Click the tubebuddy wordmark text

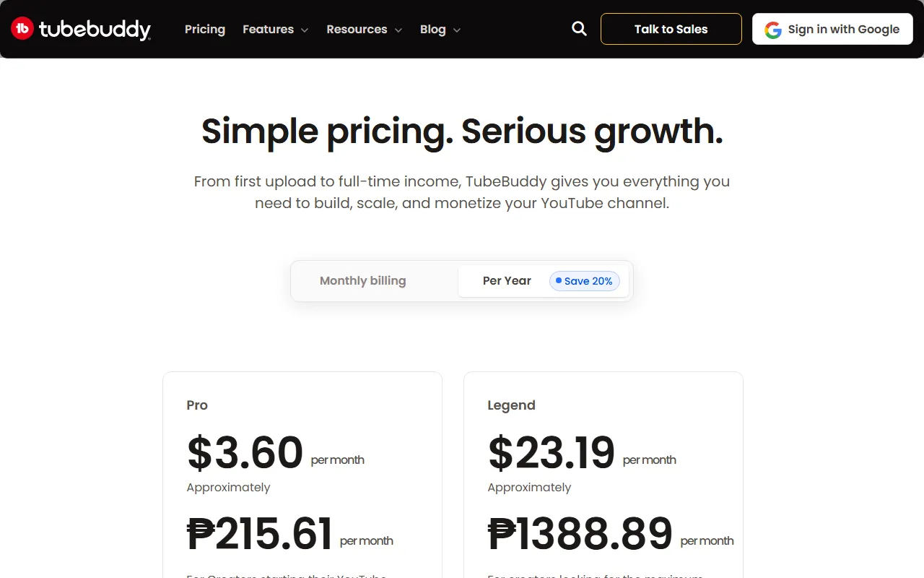tap(95, 30)
